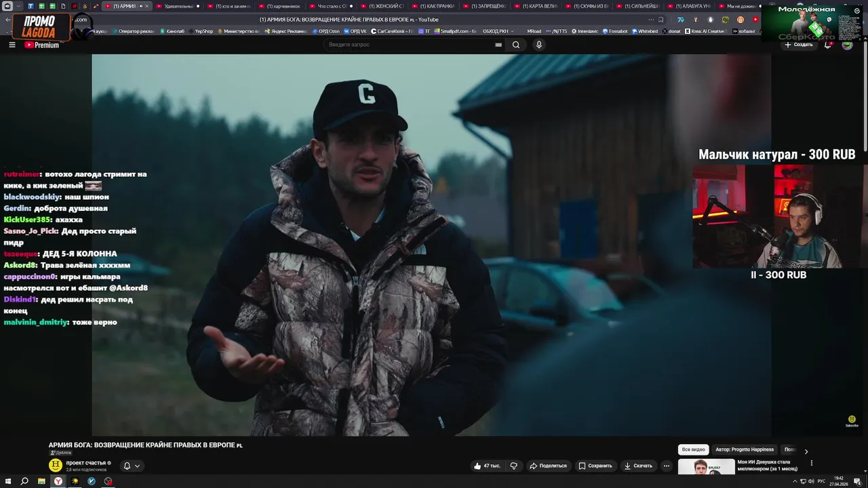Start voice search with microphone icon
868x488 pixels.
[x=539, y=45]
